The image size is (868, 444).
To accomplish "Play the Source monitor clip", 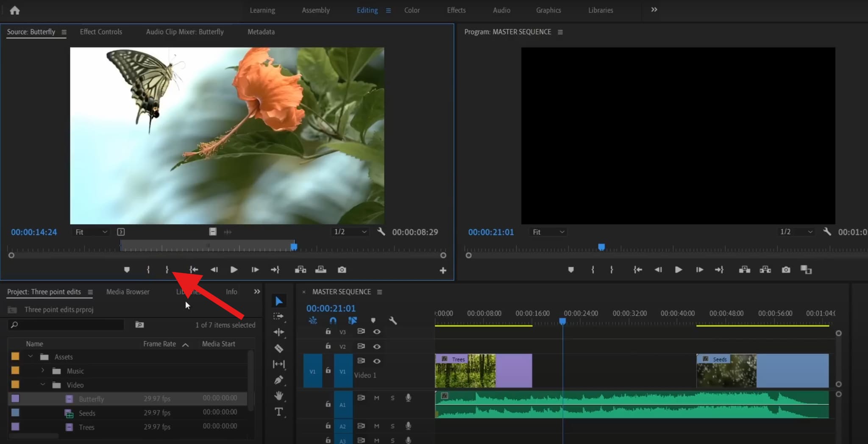I will (x=234, y=270).
